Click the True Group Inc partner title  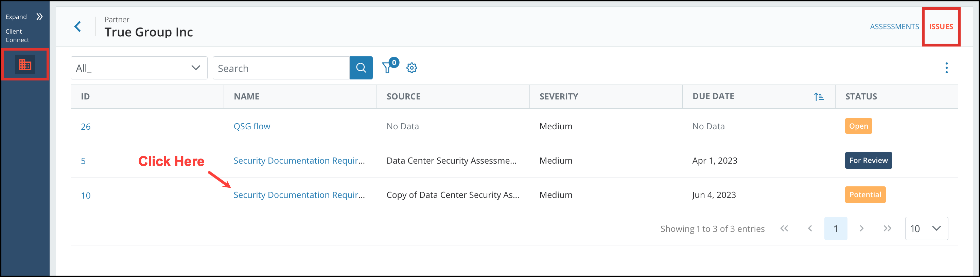[149, 32]
